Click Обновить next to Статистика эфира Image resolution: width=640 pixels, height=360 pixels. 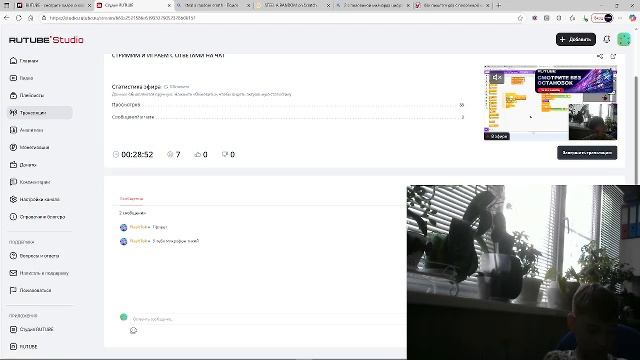(177, 87)
